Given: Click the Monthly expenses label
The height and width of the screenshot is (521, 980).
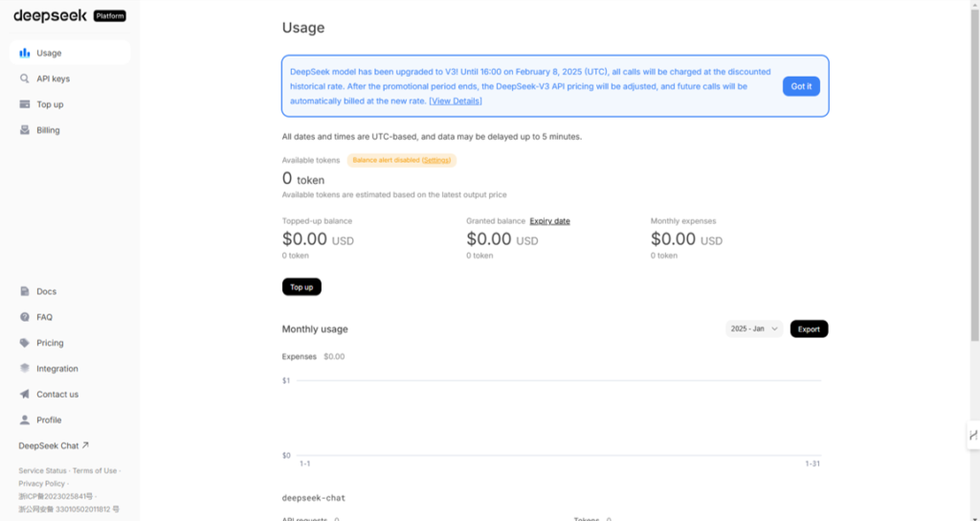Looking at the screenshot, I should 683,221.
